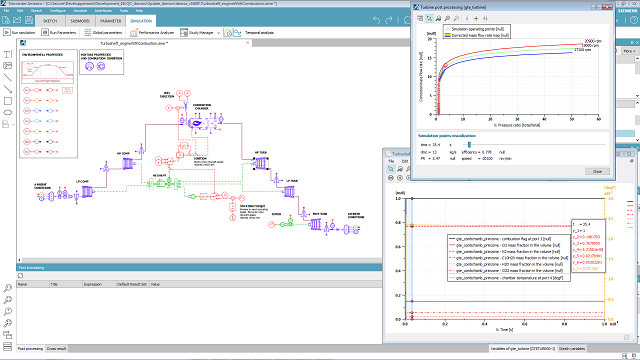The height and width of the screenshot is (360, 640).
Task: Switch to the SKETCH tab
Action: [x=50, y=21]
